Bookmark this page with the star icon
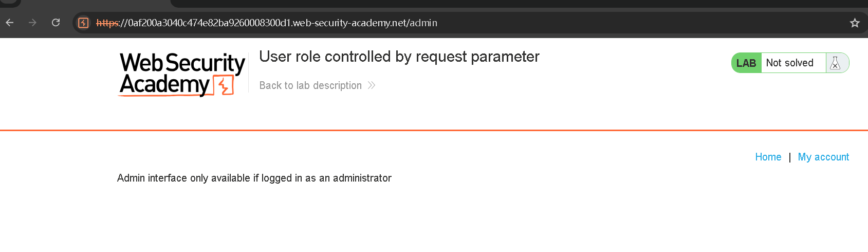 click(855, 23)
